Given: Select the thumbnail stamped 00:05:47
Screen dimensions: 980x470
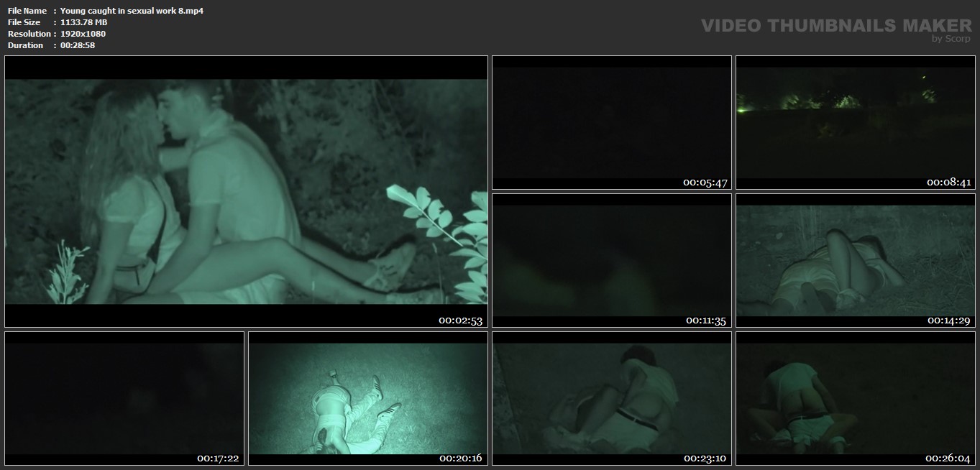Looking at the screenshot, I should (612, 122).
